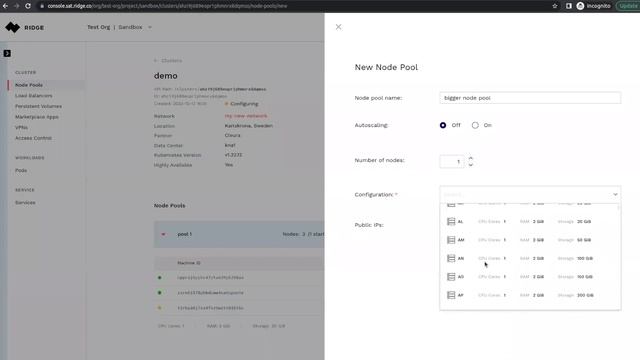This screenshot has width=640, height=360.
Task: Click the first machine ID in pool 1
Action: pos(210,278)
